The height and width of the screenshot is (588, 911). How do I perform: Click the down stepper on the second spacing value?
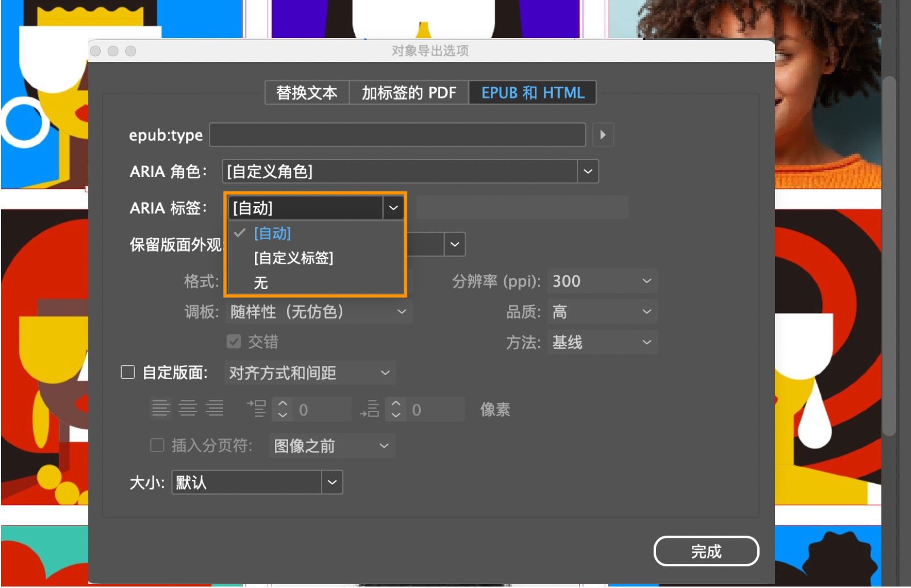[395, 414]
